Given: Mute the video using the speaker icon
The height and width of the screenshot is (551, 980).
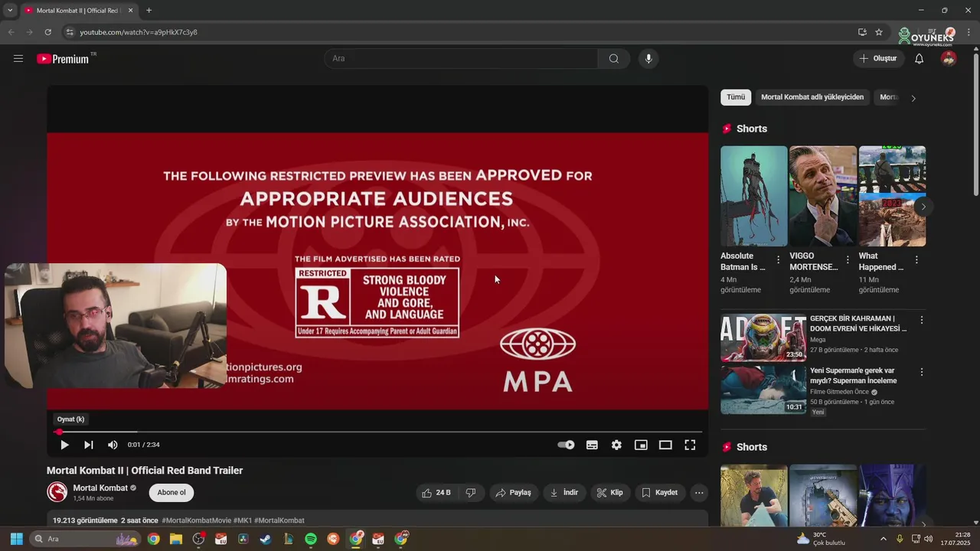Looking at the screenshot, I should [x=113, y=445].
